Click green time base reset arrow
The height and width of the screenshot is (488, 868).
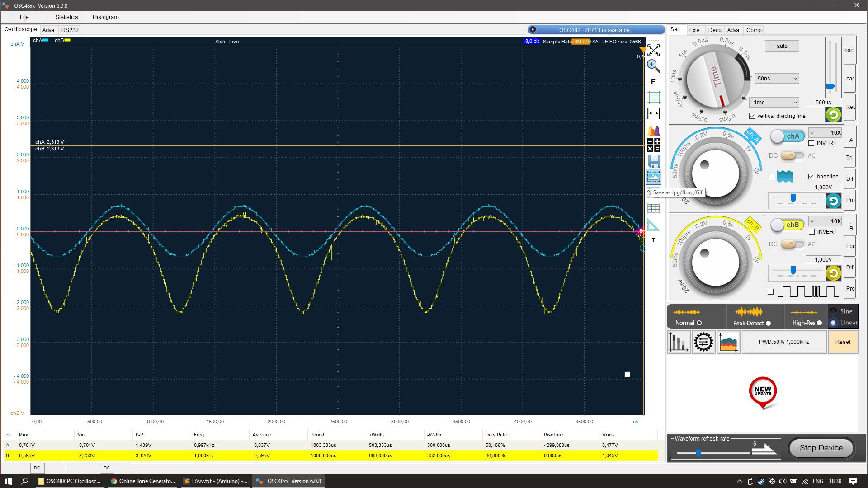(x=833, y=114)
